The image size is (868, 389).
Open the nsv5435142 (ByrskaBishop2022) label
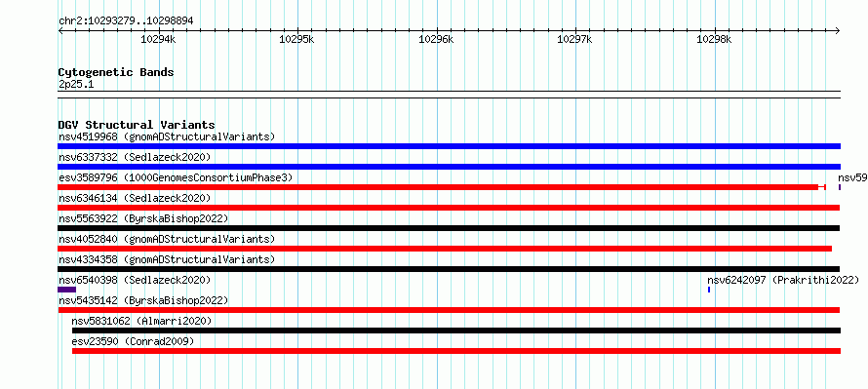pyautogui.click(x=143, y=300)
